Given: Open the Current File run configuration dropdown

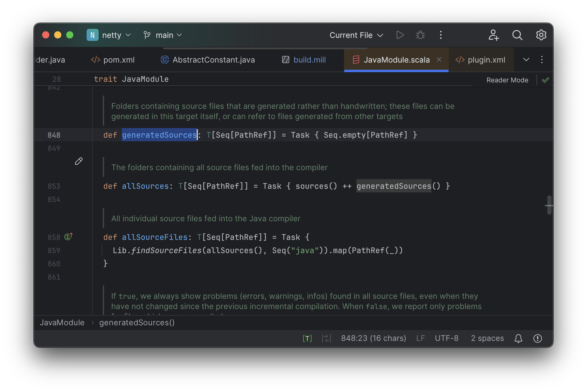Looking at the screenshot, I should 356,35.
